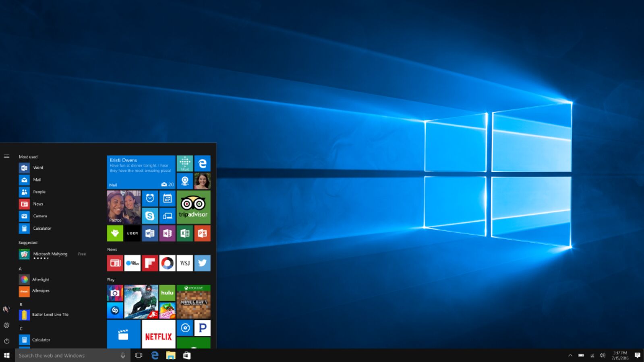This screenshot has height=362, width=644.
Task: Open the WSJ news tile
Action: click(185, 263)
